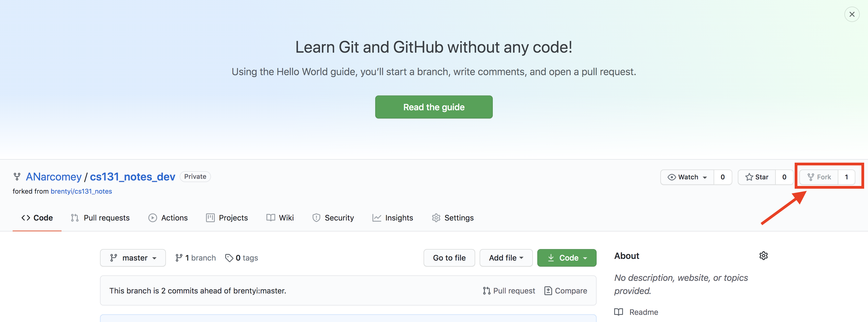Edit repository details via About gear icon
Screen dimensions: 868x322
pyautogui.click(x=763, y=256)
